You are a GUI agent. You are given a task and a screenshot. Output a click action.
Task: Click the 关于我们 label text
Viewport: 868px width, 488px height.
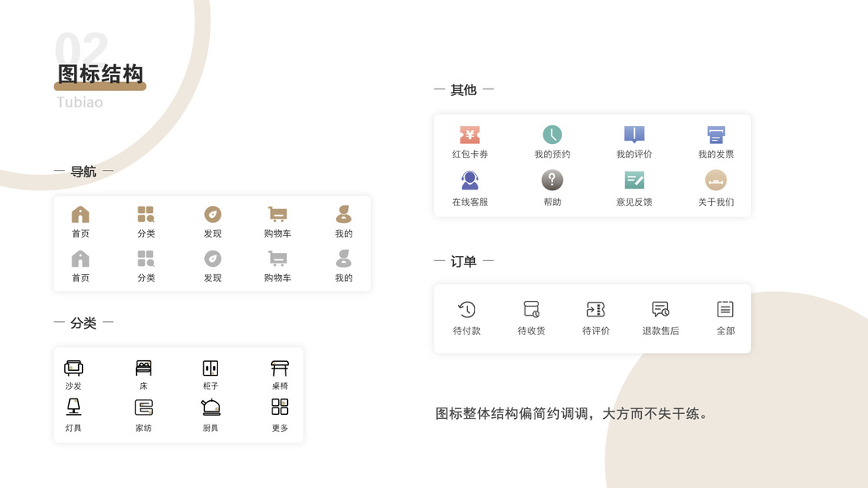click(x=716, y=202)
